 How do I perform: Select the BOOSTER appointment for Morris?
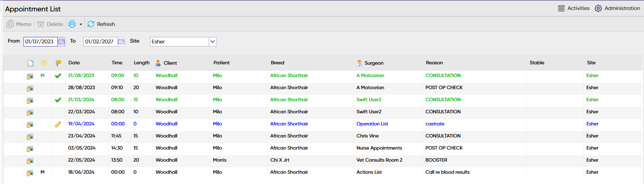pos(436,160)
